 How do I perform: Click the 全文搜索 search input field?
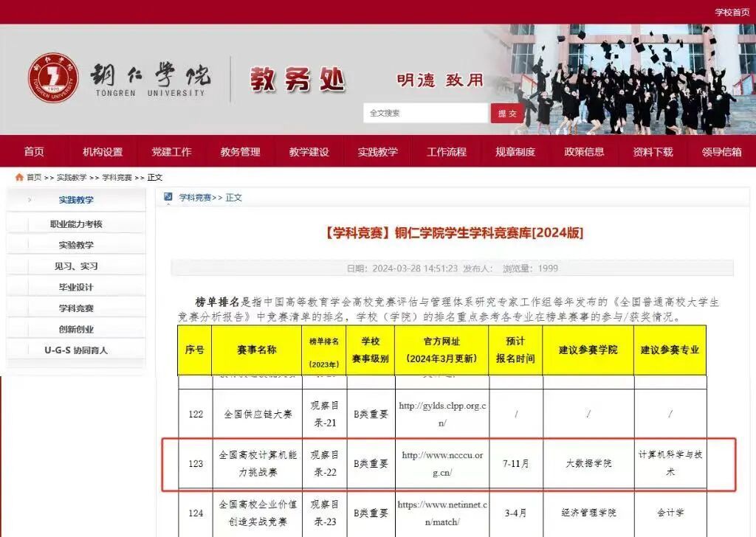tap(426, 113)
